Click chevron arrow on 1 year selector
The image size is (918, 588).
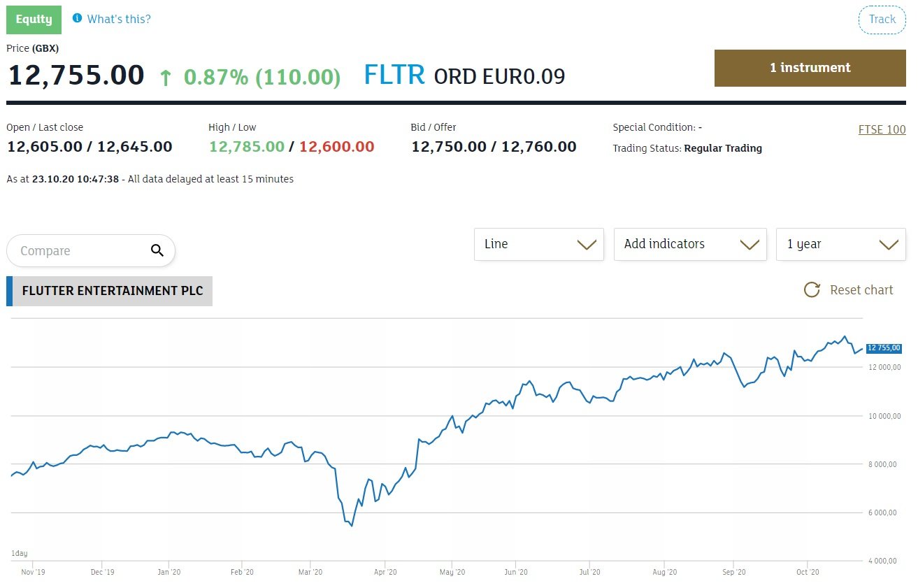coord(888,245)
